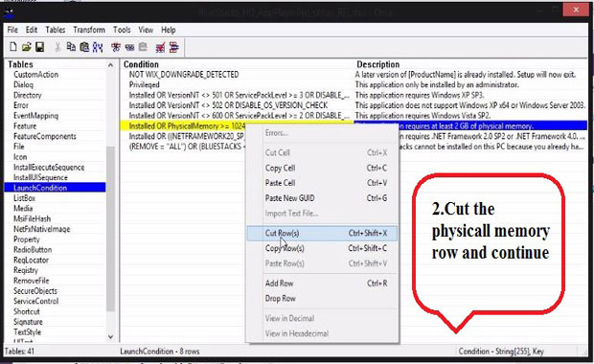Click the Validate checkmark toolbar icon
Screen dimensions: 594x364
161,47
